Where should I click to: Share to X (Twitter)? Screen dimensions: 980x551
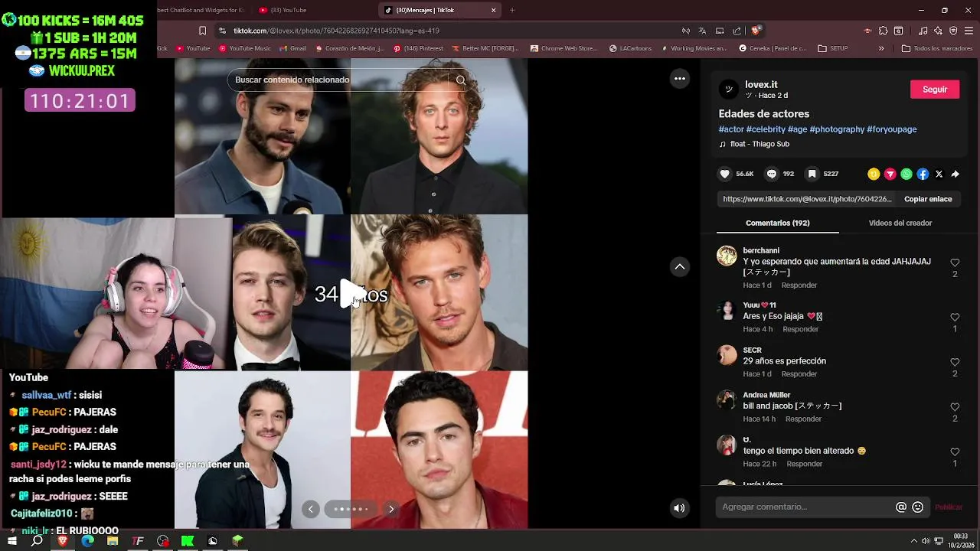[x=939, y=174]
